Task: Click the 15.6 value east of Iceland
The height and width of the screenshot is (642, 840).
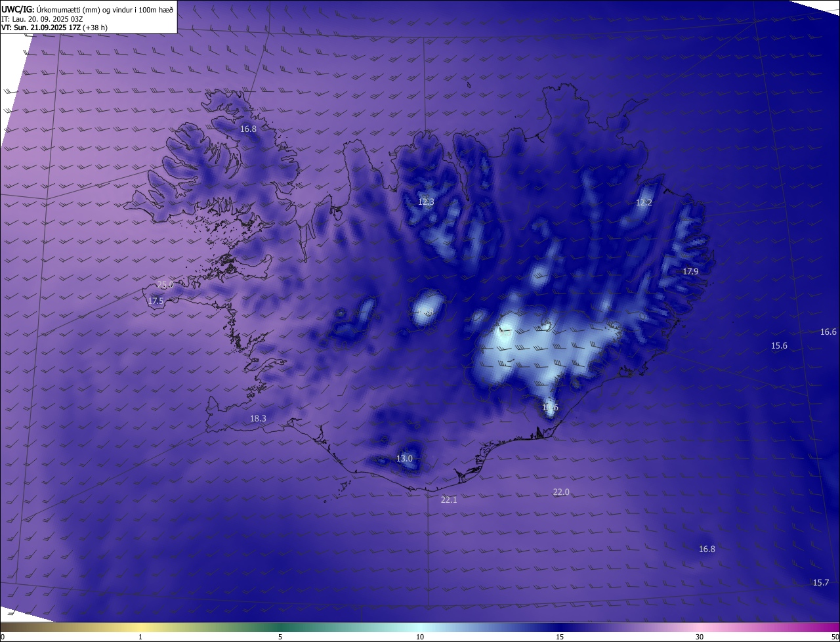Action: click(779, 346)
